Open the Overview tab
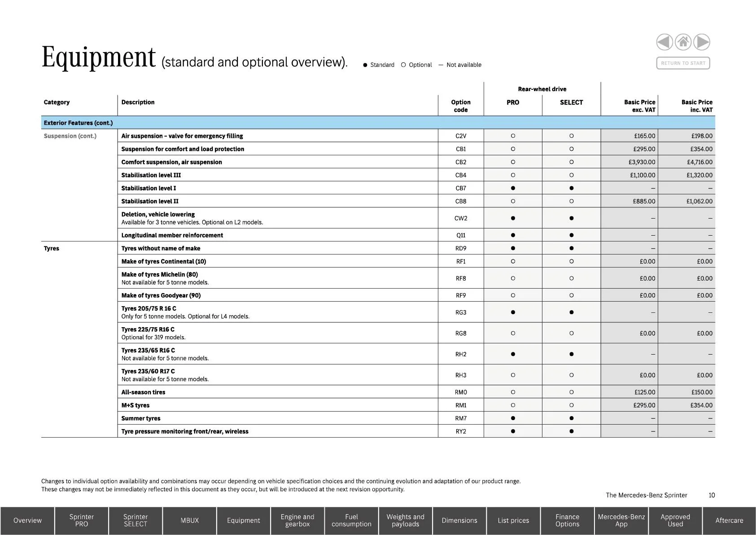 (x=27, y=521)
